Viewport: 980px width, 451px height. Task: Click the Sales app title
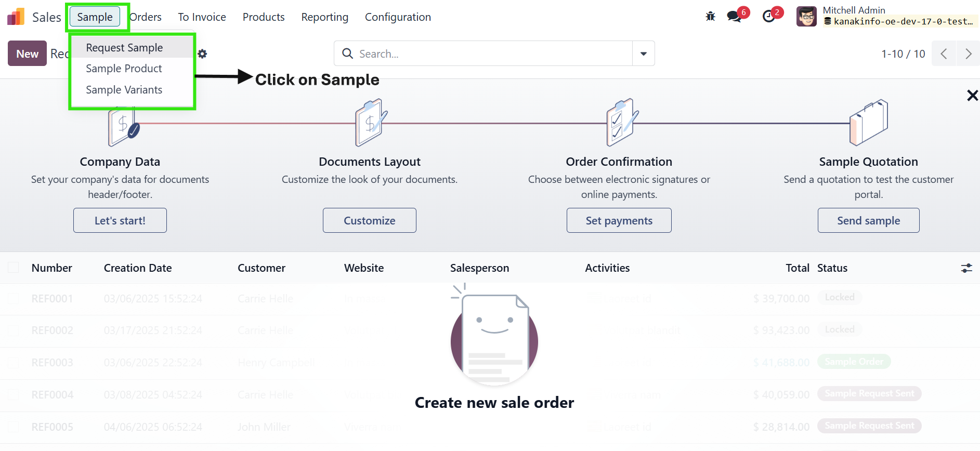tap(47, 17)
